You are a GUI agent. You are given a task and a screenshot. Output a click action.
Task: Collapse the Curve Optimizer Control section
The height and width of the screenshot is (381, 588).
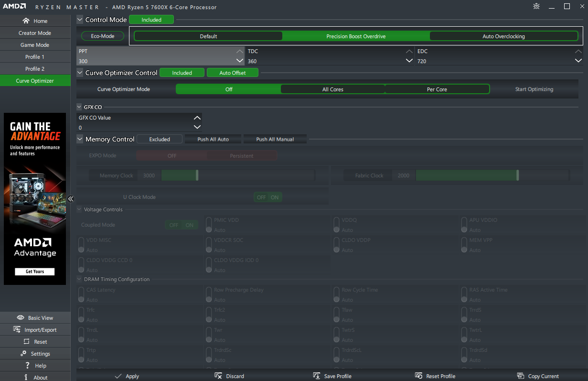[80, 73]
